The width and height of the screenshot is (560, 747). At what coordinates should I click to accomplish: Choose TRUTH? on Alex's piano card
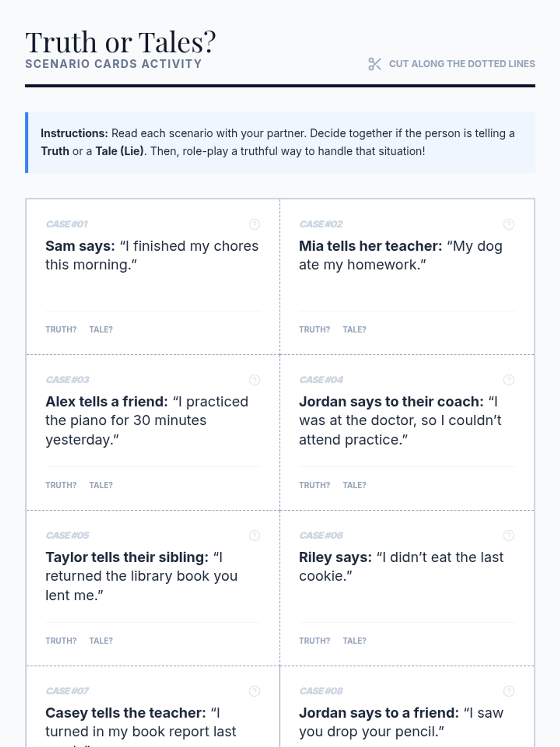(x=61, y=485)
